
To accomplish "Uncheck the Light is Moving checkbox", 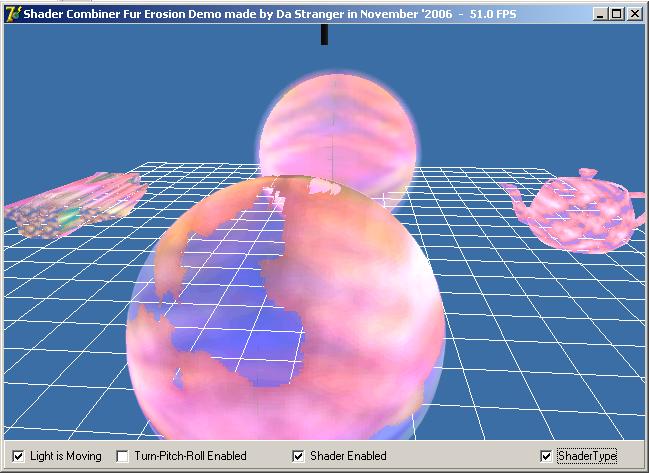I will 18,456.
